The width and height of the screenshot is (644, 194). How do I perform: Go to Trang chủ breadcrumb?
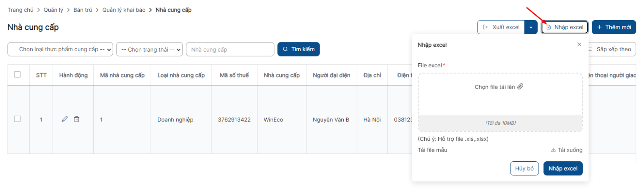[21, 10]
